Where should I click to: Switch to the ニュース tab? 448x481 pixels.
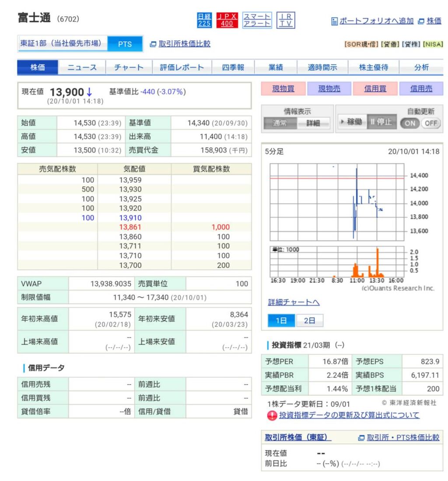82,67
